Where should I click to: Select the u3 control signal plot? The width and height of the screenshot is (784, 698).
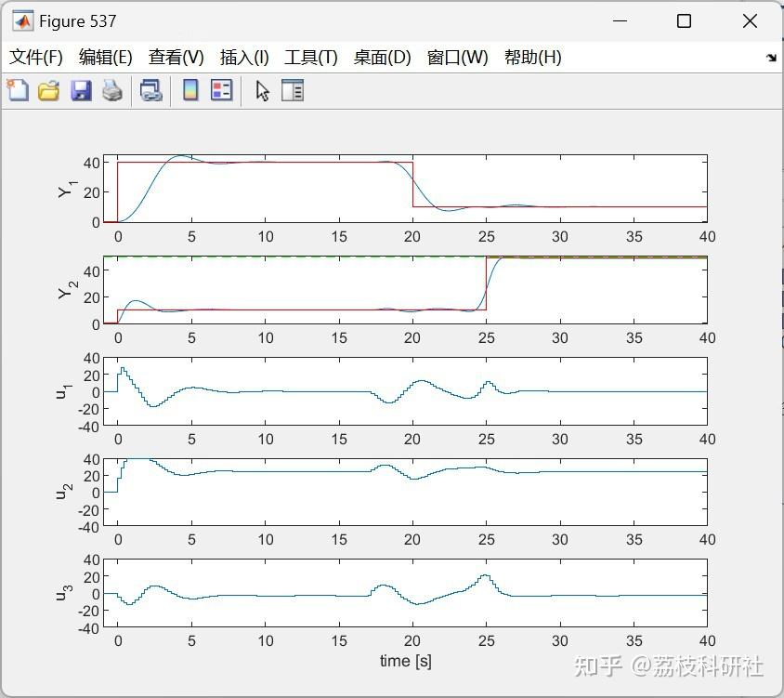[405, 593]
